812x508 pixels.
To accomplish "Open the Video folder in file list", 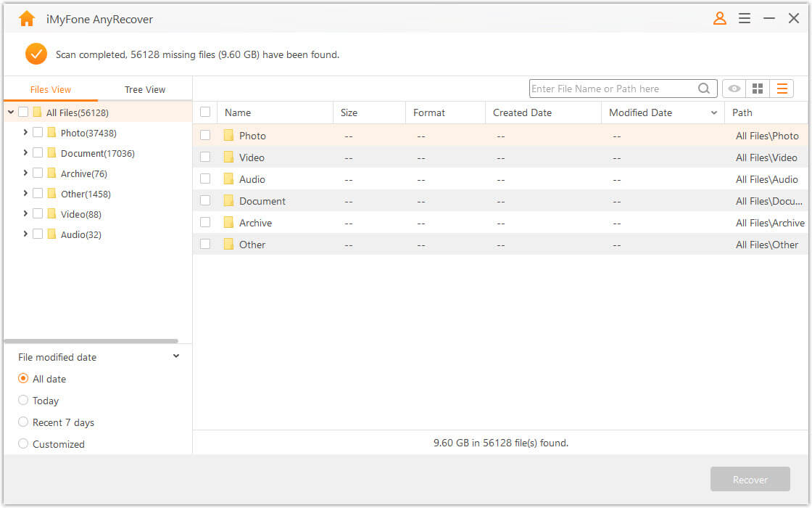I will [252, 157].
